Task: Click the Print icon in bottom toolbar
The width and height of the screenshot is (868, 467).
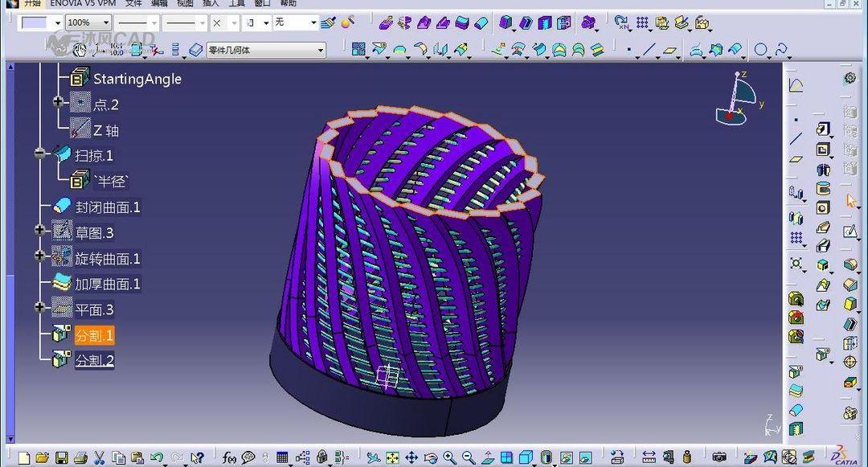Action: pos(80,458)
